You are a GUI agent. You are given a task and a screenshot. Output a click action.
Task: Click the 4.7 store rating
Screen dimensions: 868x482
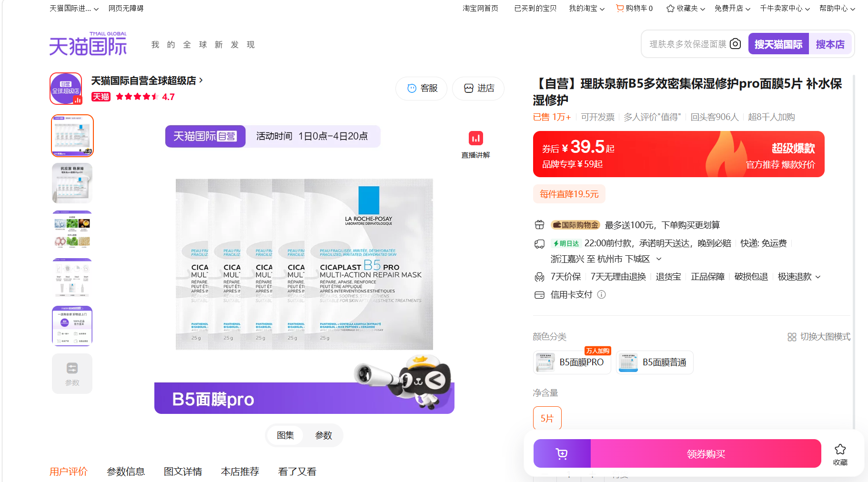click(168, 97)
